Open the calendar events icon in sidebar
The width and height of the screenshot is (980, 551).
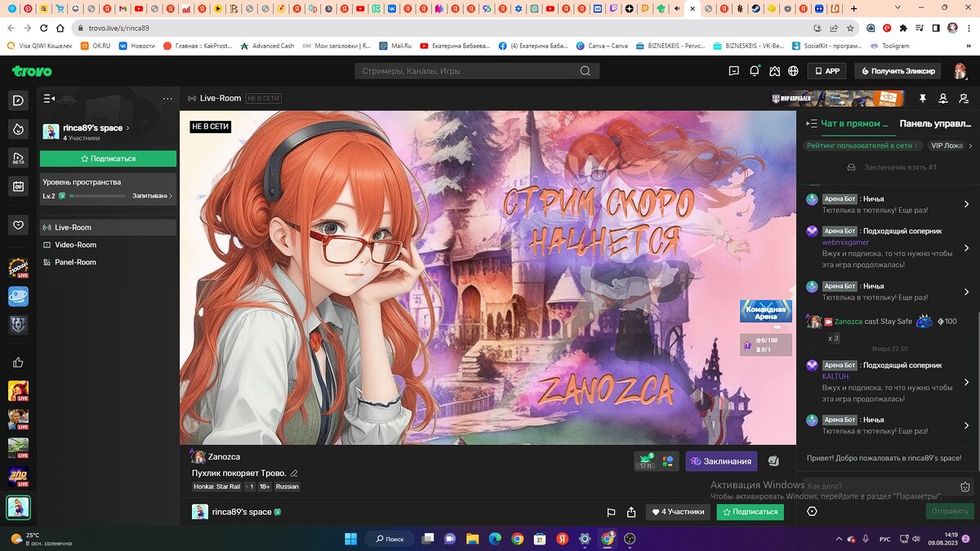coord(18,186)
